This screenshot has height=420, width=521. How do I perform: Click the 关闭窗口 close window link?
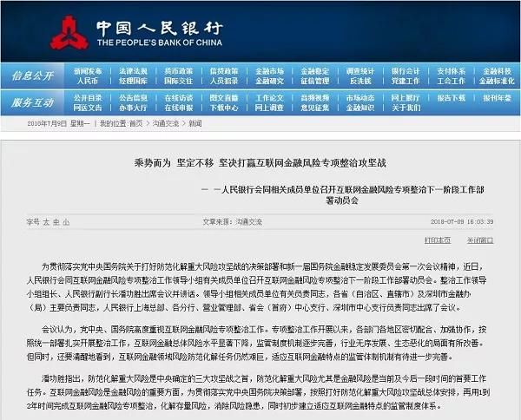[480, 240]
